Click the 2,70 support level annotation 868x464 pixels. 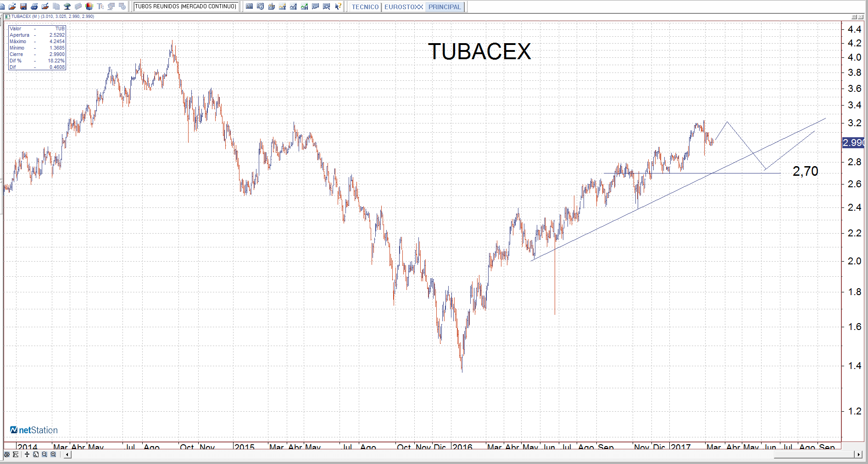tap(805, 171)
